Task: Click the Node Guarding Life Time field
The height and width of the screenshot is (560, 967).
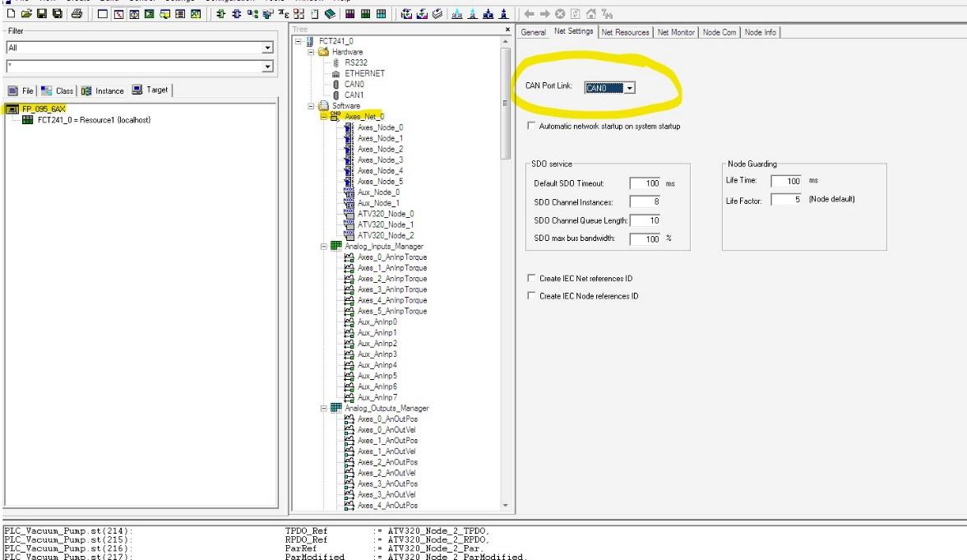Action: pos(787,181)
